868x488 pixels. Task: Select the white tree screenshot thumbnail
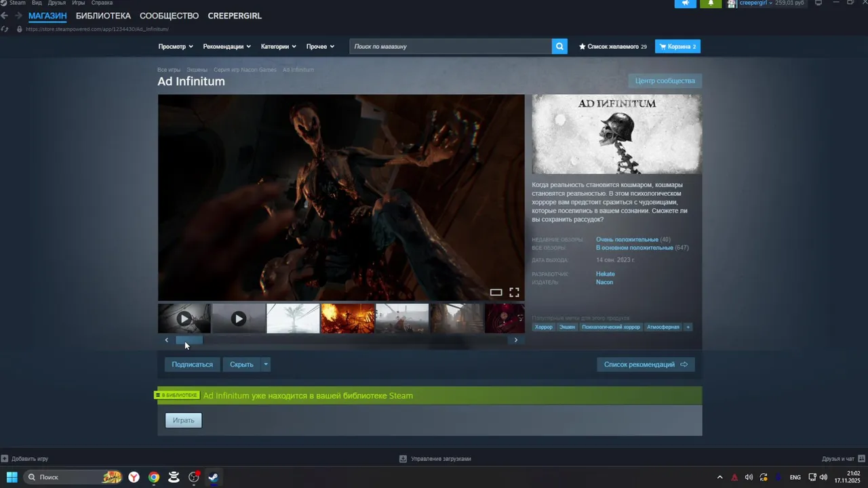pyautogui.click(x=293, y=319)
